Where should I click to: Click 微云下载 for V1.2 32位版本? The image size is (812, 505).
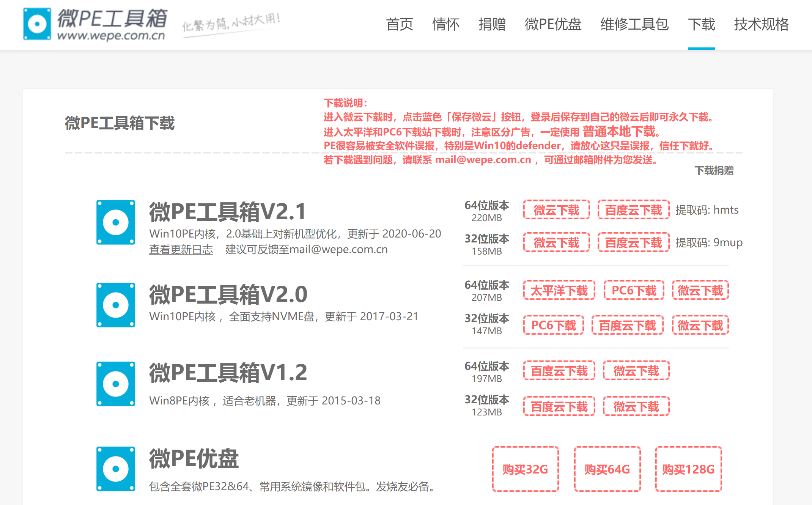(x=636, y=406)
